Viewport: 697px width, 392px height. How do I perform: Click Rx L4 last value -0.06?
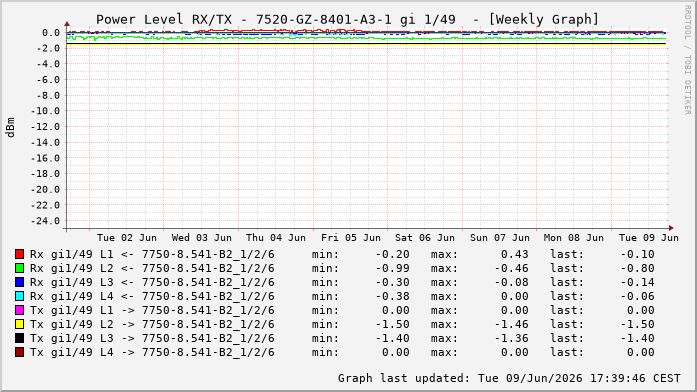pos(637,296)
